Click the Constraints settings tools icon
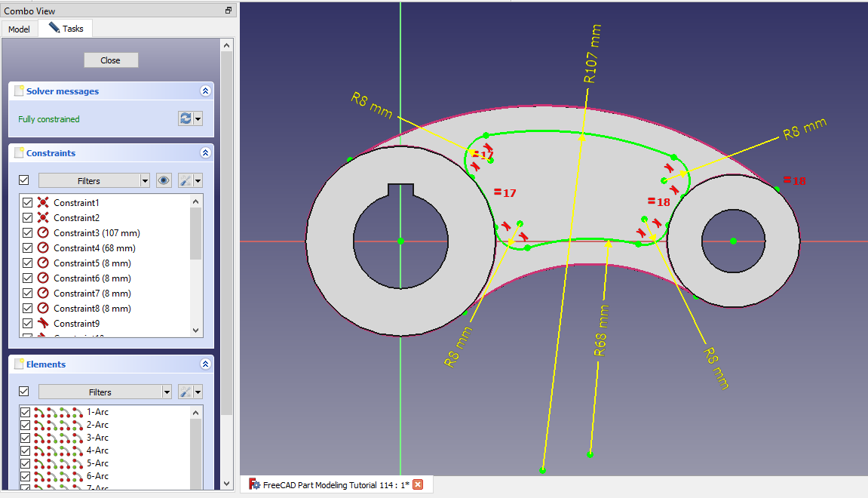The height and width of the screenshot is (498, 868). pos(185,180)
